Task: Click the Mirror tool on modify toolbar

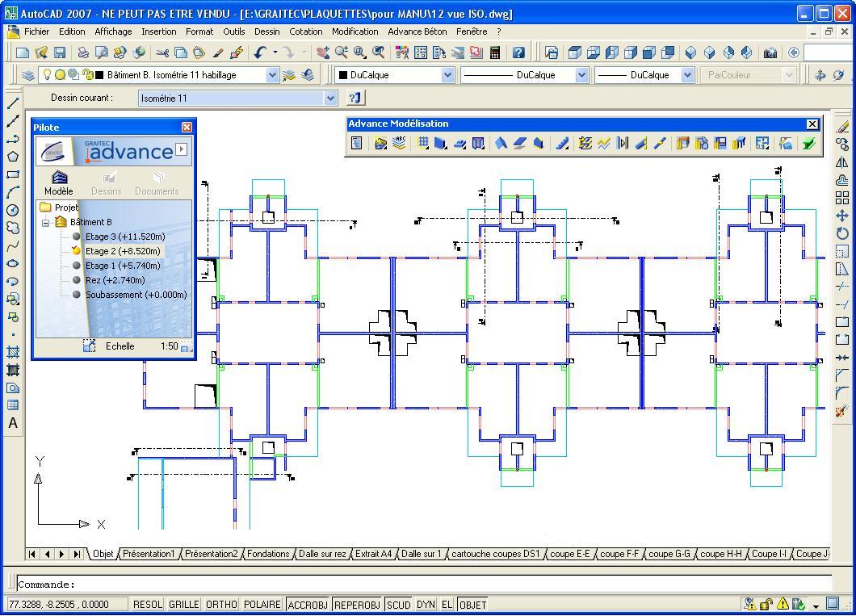Action: 842,162
